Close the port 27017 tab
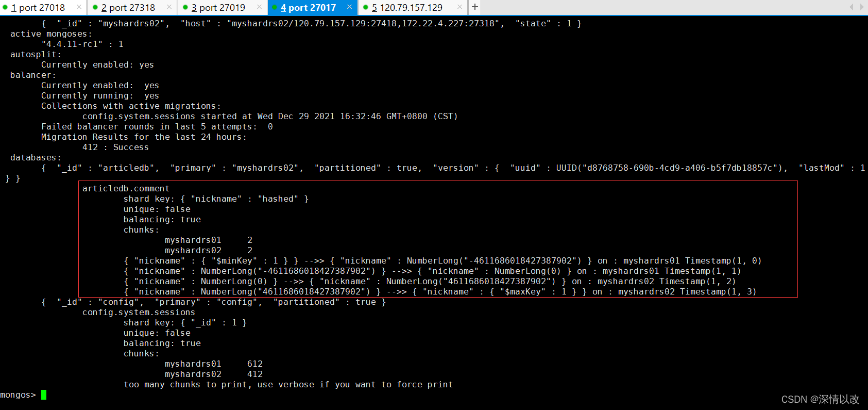Image resolution: width=868 pixels, height=410 pixels. click(x=349, y=7)
